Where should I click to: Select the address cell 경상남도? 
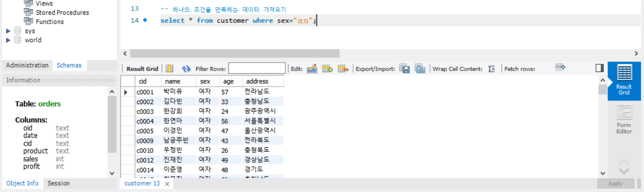coord(262,160)
